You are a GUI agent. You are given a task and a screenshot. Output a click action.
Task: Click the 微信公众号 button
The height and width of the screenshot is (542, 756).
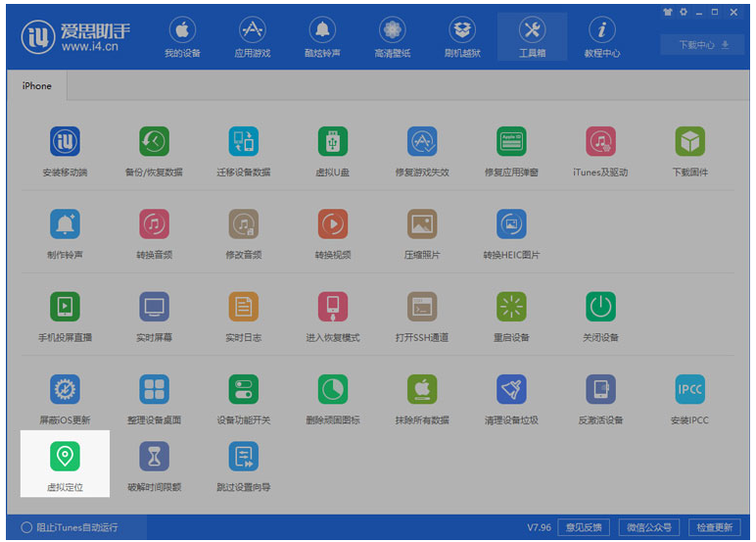point(649,527)
